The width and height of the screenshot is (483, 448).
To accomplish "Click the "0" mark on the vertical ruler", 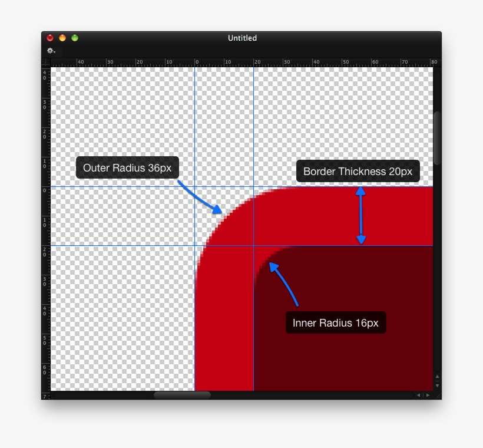I will (45, 190).
